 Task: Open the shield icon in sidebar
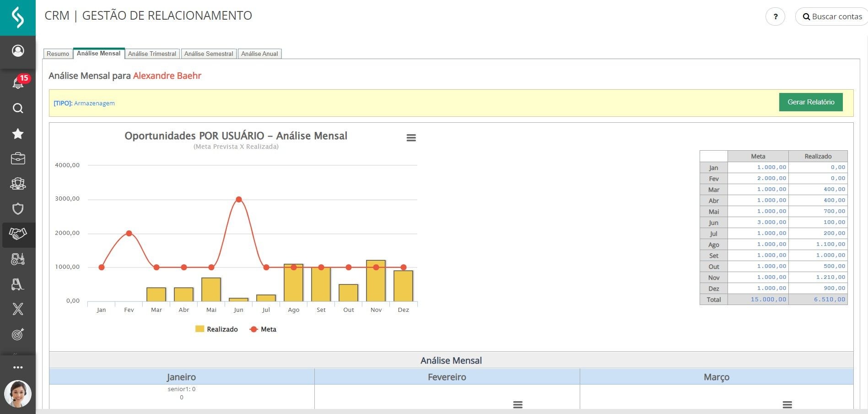pyautogui.click(x=18, y=209)
